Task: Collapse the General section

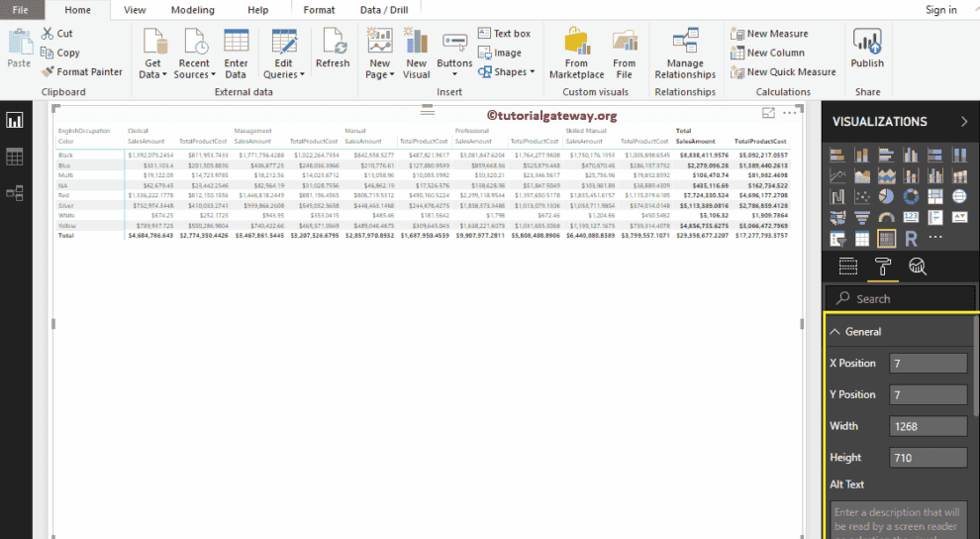Action: click(x=835, y=332)
